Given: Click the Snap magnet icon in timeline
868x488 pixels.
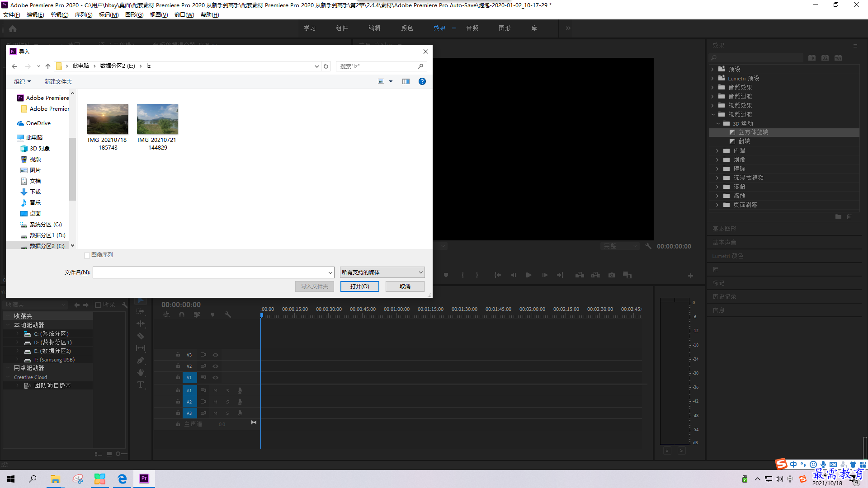Looking at the screenshot, I should [x=182, y=314].
